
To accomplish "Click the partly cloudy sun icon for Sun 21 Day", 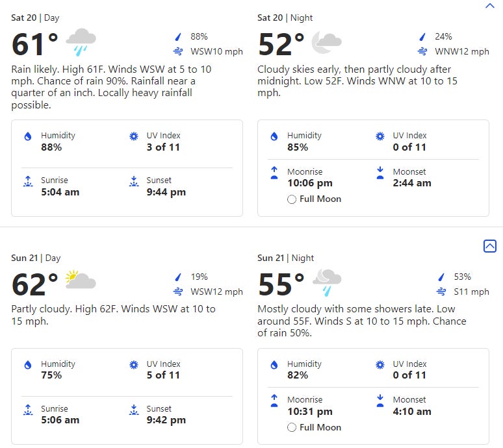I will pos(80,280).
